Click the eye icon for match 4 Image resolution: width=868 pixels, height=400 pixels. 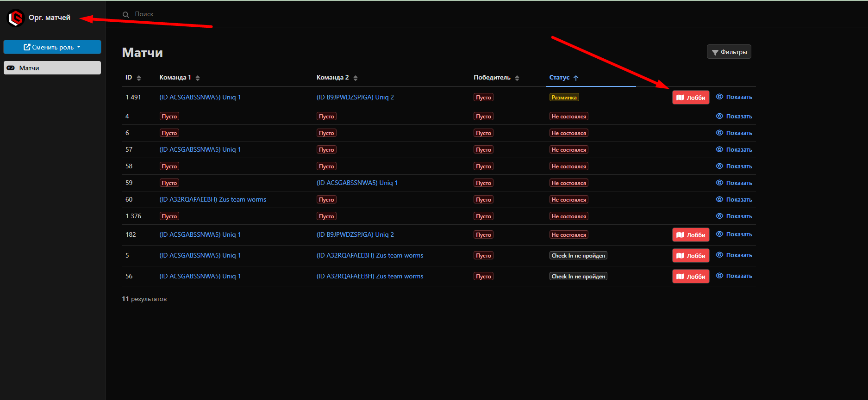pos(719,117)
